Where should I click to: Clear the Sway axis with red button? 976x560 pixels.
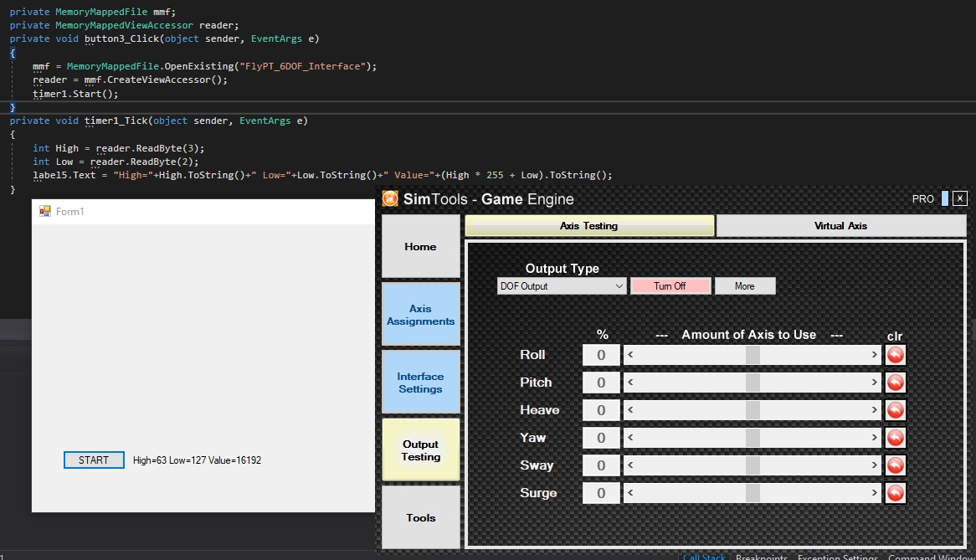[x=895, y=465]
